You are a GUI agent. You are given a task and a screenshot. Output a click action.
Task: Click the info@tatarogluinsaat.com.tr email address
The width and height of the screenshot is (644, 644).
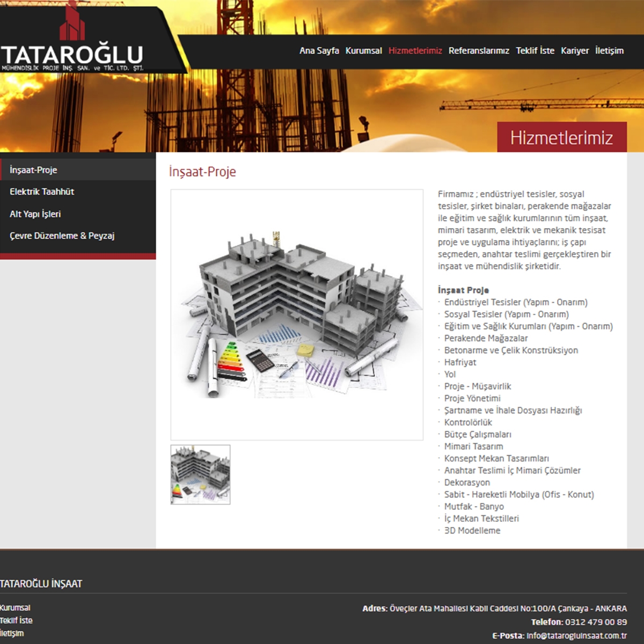576,635
